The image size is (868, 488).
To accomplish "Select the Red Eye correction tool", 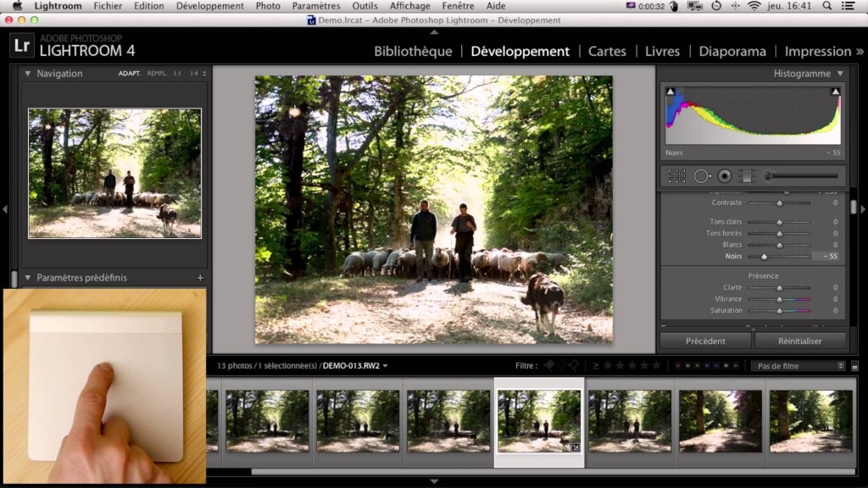I will 725,176.
